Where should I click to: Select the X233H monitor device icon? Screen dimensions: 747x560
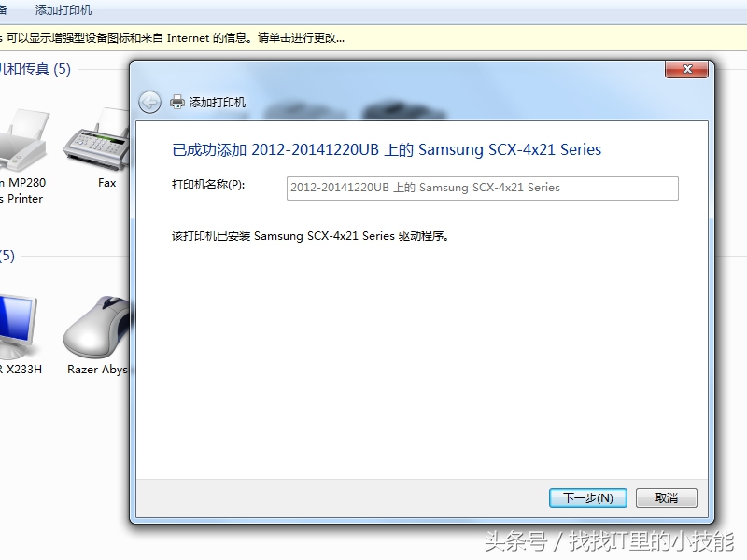tap(18, 328)
